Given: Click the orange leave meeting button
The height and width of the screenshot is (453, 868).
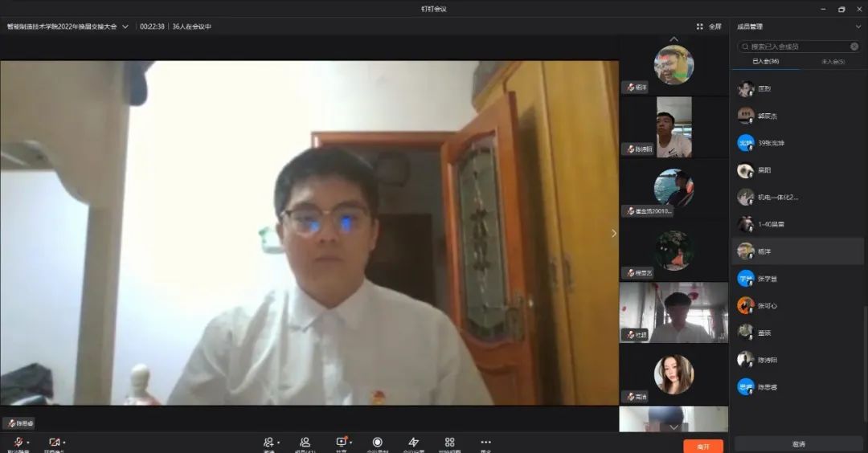Looking at the screenshot, I should pos(703,446).
